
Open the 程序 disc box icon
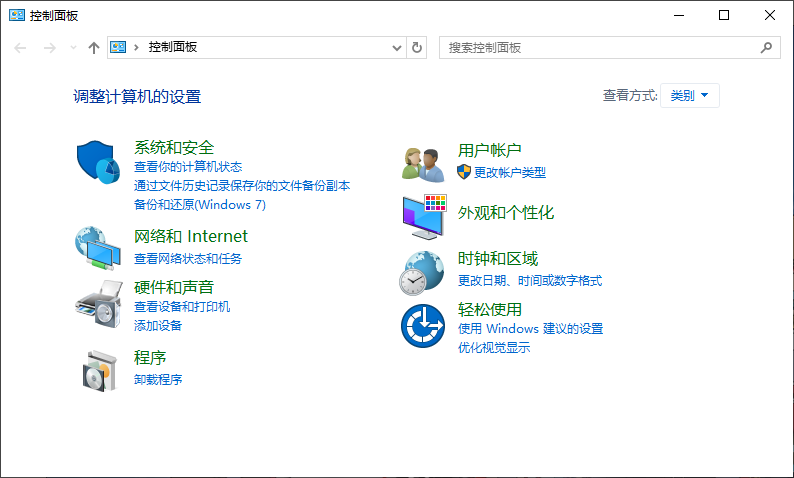click(x=100, y=371)
